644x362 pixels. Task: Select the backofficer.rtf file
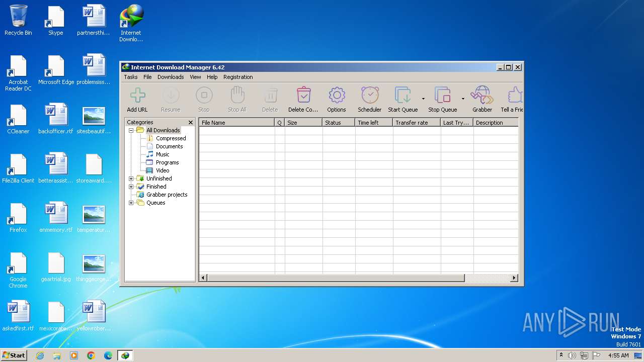(56, 119)
